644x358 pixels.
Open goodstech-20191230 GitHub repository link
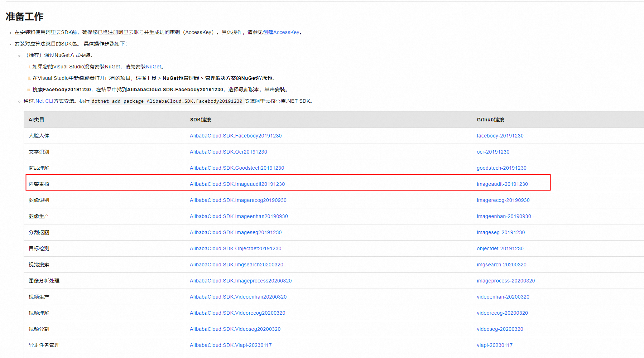point(501,168)
